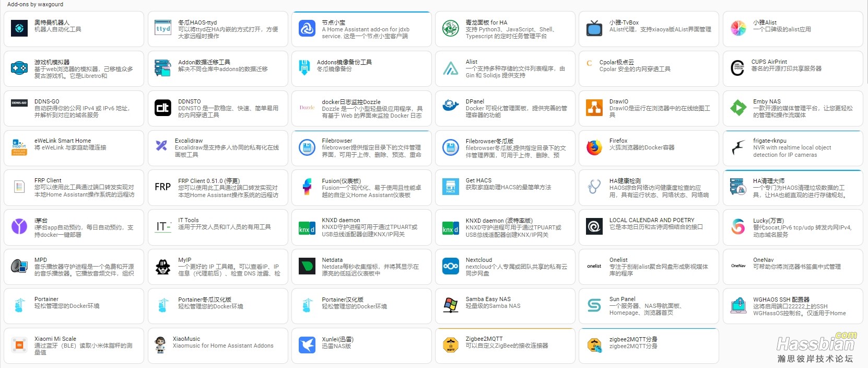Click the XiaoMusic avatar icon
The width and height of the screenshot is (868, 368).
pyautogui.click(x=160, y=345)
